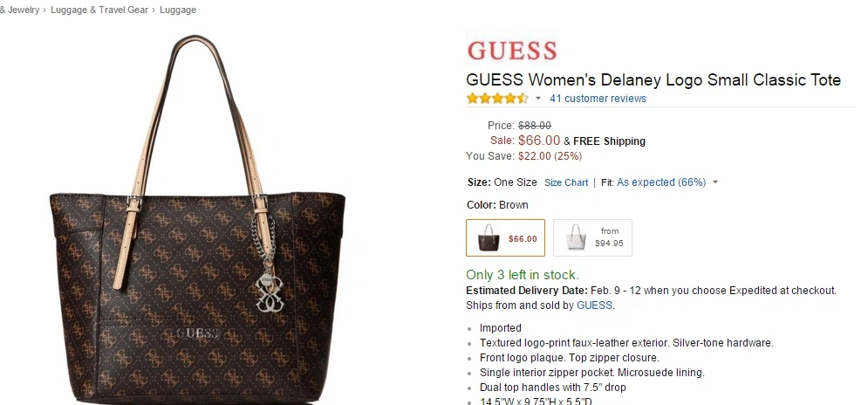
Task: Click the $66.00 sale price
Action: tap(539, 141)
